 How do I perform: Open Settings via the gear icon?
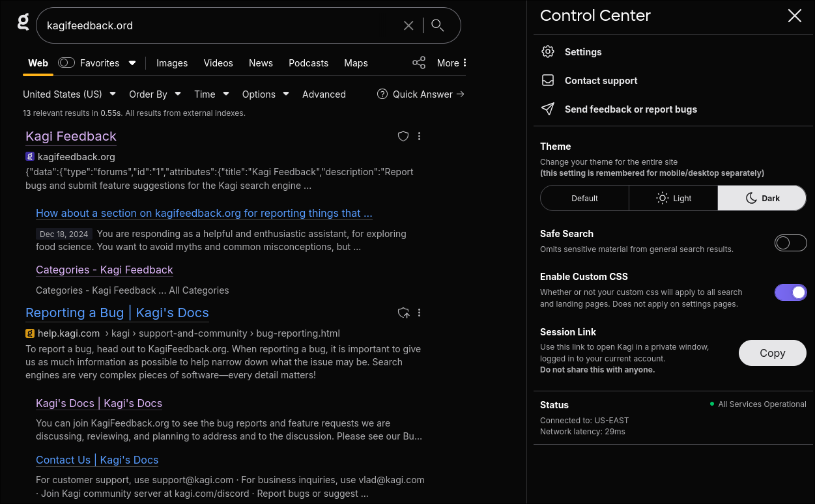548,52
